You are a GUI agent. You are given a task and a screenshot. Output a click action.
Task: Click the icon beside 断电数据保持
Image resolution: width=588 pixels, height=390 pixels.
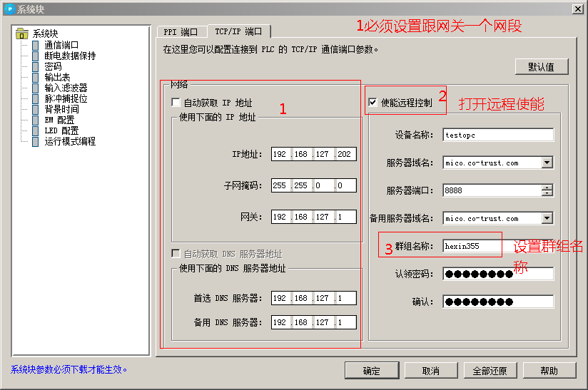click(35, 56)
